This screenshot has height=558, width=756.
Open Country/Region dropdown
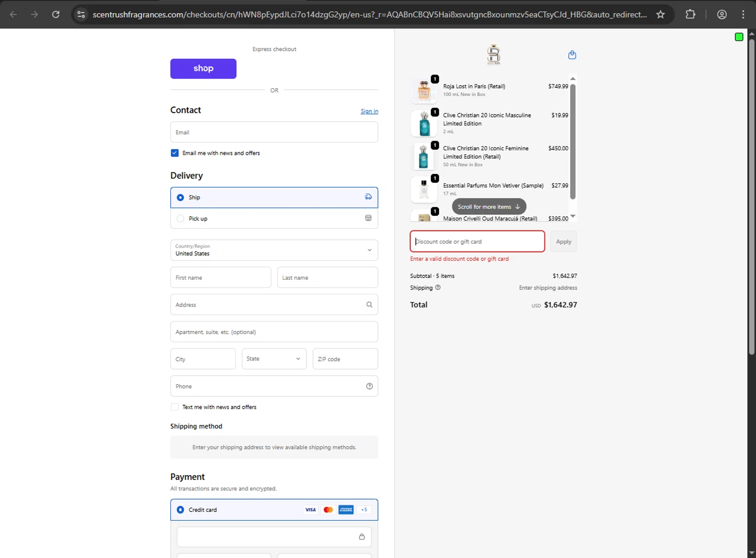point(274,250)
